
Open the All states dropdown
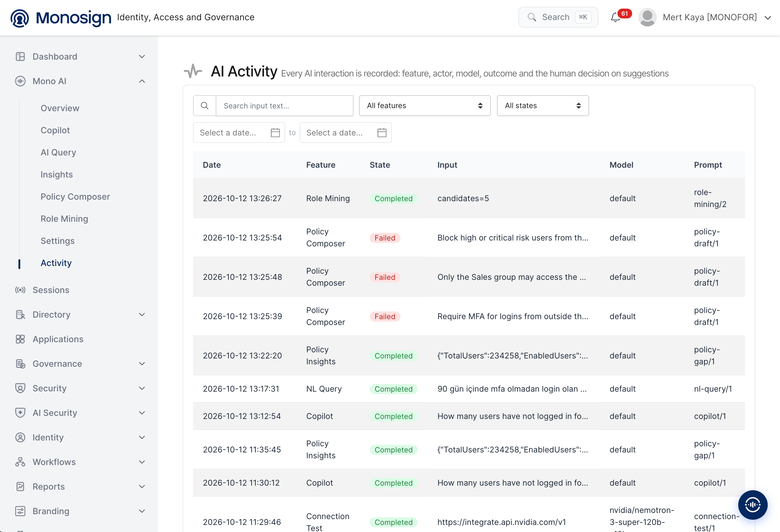pos(543,106)
